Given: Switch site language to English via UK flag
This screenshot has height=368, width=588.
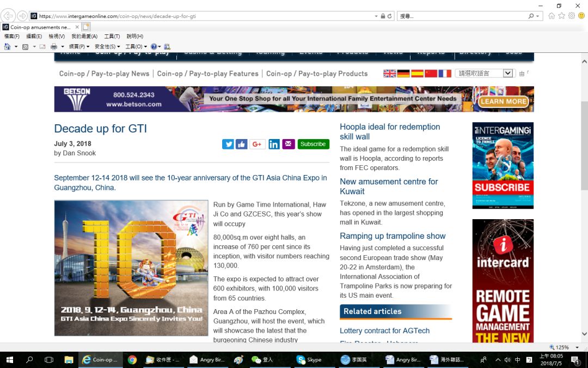Looking at the screenshot, I should 390,74.
